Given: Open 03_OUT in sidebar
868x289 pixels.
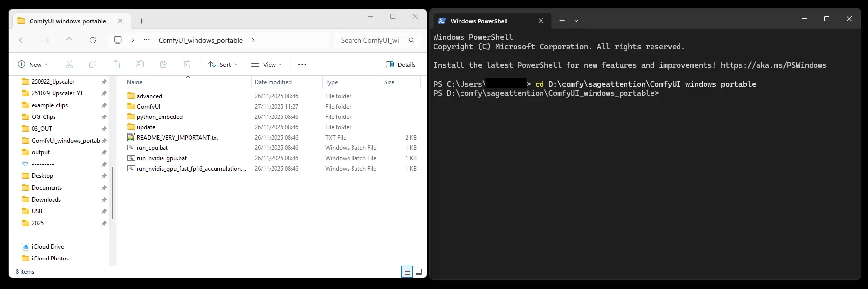Looking at the screenshot, I should point(42,129).
